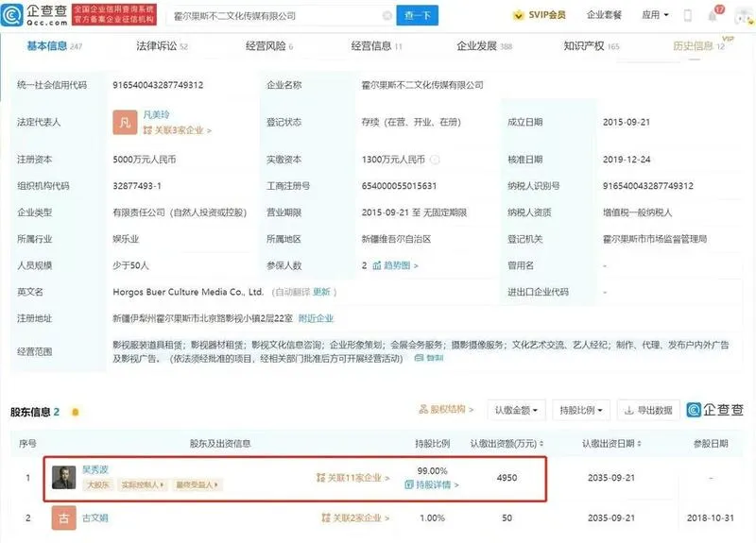
Task: Open the 趋势图 trend chart link
Action: coord(395,265)
